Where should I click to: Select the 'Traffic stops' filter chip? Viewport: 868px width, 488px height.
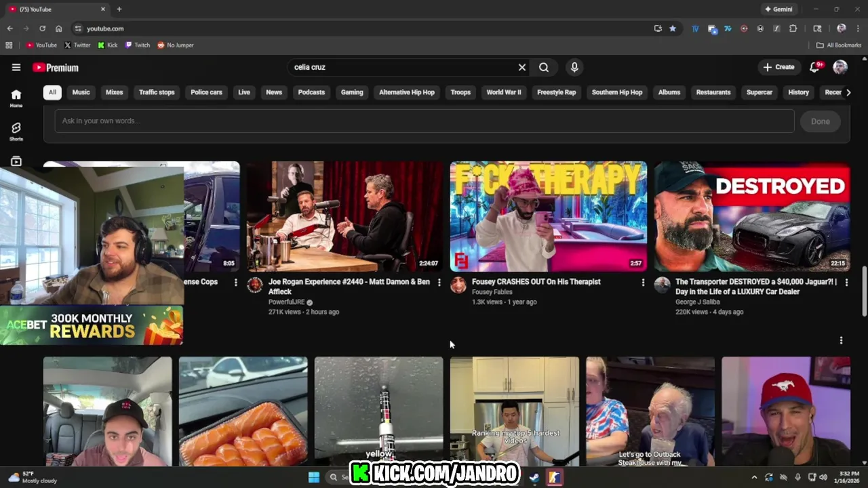pyautogui.click(x=157, y=92)
